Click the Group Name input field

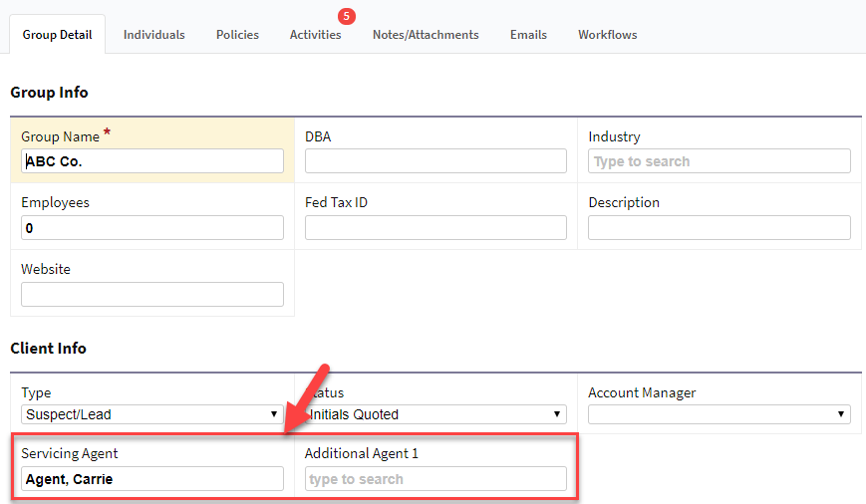(152, 161)
